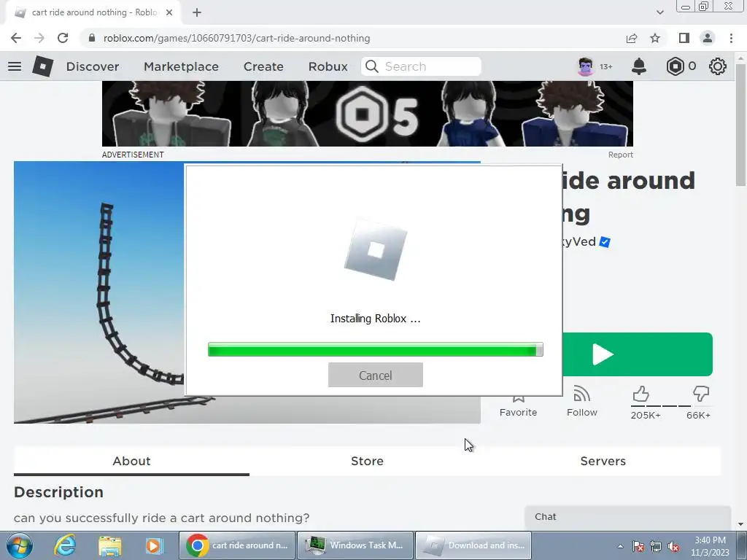Switch to the About tab
This screenshot has height=560, width=747.
pos(131,461)
